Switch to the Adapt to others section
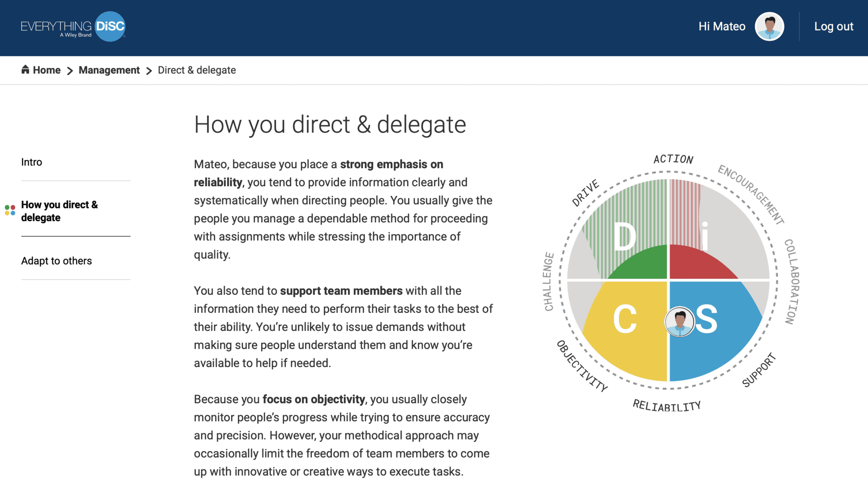Image resolution: width=868 pixels, height=492 pixels. [56, 260]
